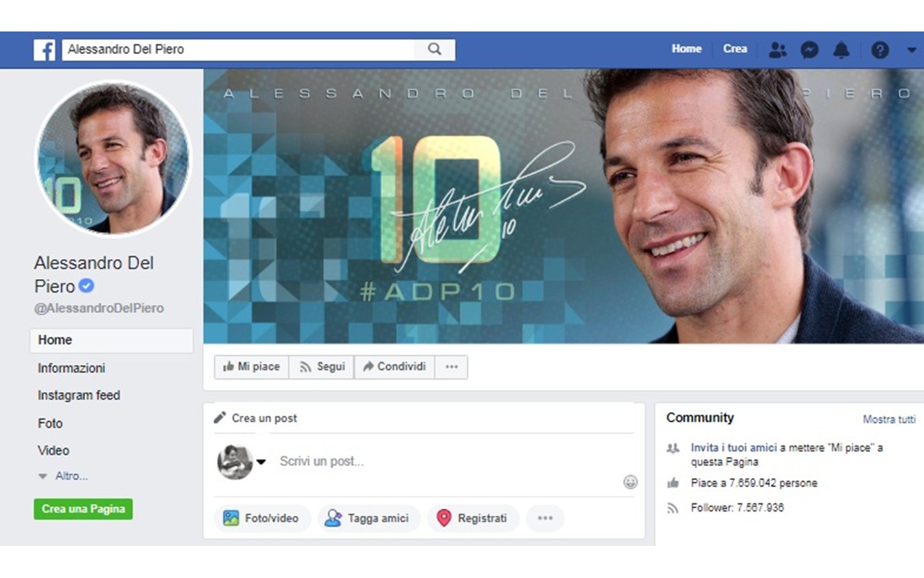Click the Crea un post header
The height and width of the screenshot is (578, 924).
[x=264, y=418]
